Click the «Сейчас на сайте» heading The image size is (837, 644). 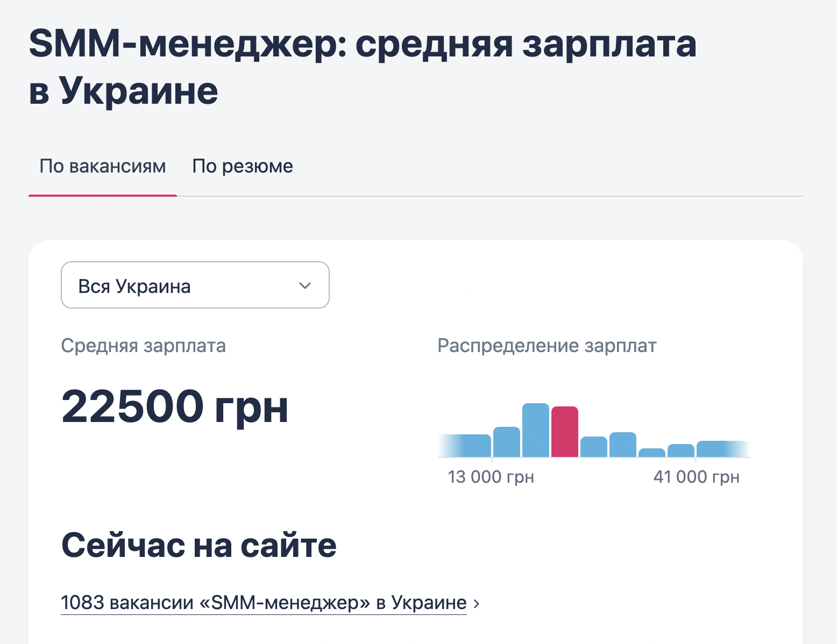(x=200, y=545)
